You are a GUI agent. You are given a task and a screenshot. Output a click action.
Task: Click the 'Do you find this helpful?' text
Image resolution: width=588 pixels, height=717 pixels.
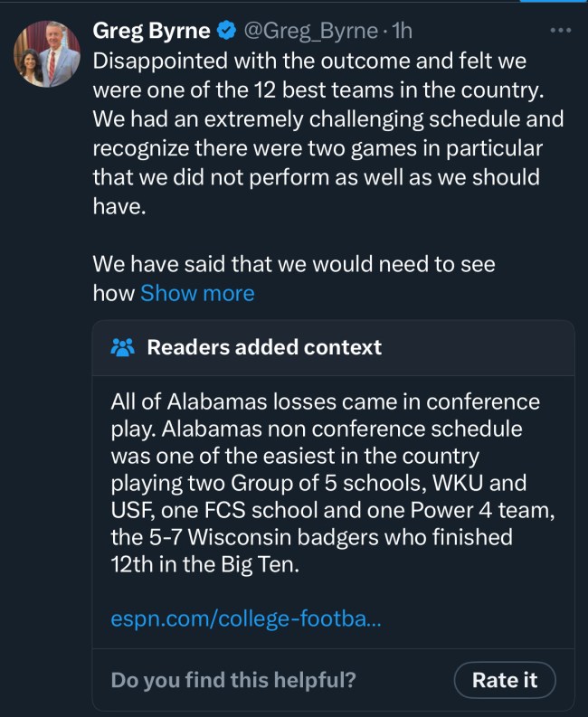pos(233,680)
